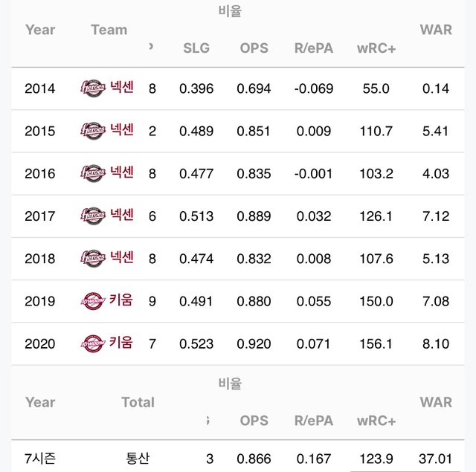The image size is (476, 472).
Task: Click the Heroes team logo in the 2018 row
Action: [x=93, y=259]
